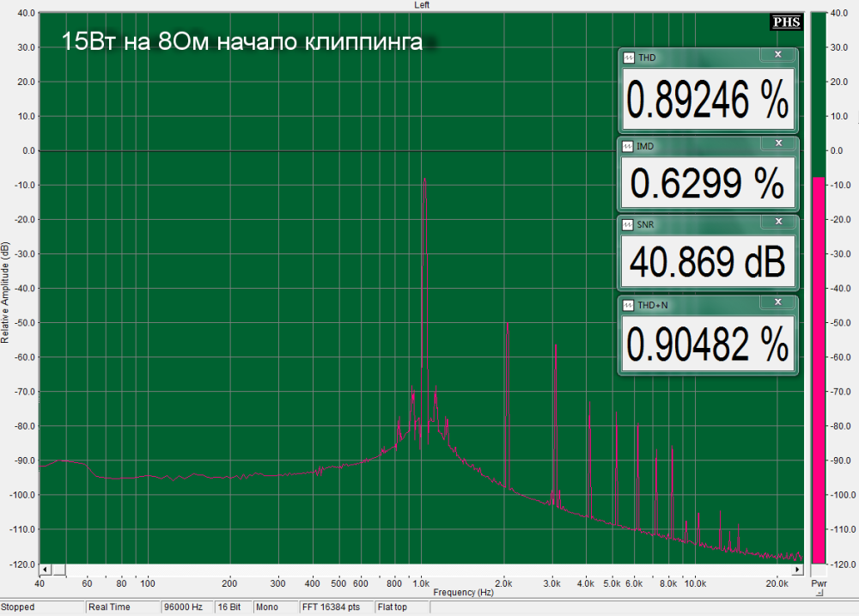This screenshot has width=859, height=616.
Task: Close the SNR readout window
Action: (x=777, y=222)
